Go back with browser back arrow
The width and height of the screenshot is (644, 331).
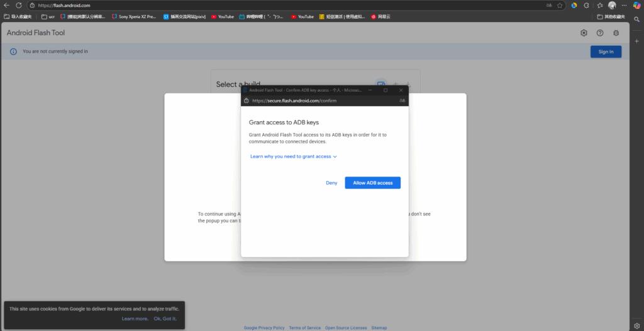click(6, 5)
